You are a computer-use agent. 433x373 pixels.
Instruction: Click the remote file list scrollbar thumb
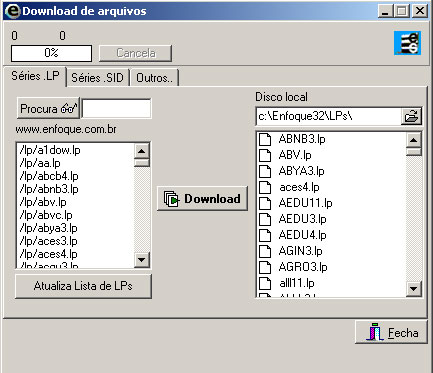142,163
